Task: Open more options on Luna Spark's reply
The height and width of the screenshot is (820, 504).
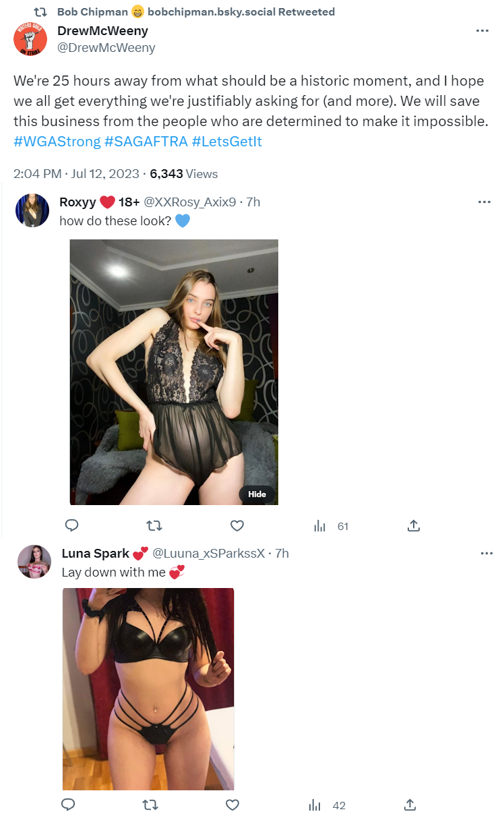Action: (486, 554)
